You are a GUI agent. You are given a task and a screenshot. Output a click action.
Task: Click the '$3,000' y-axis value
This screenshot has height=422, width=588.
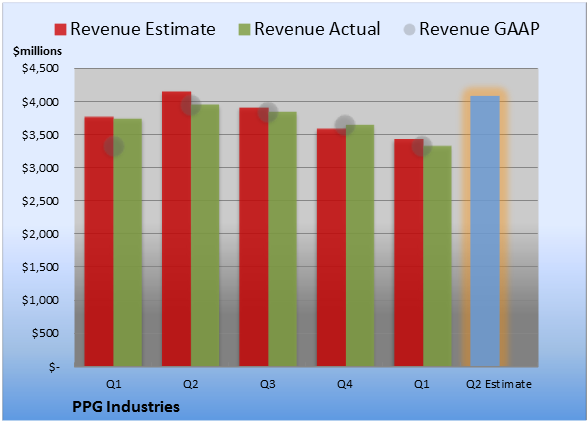40,168
